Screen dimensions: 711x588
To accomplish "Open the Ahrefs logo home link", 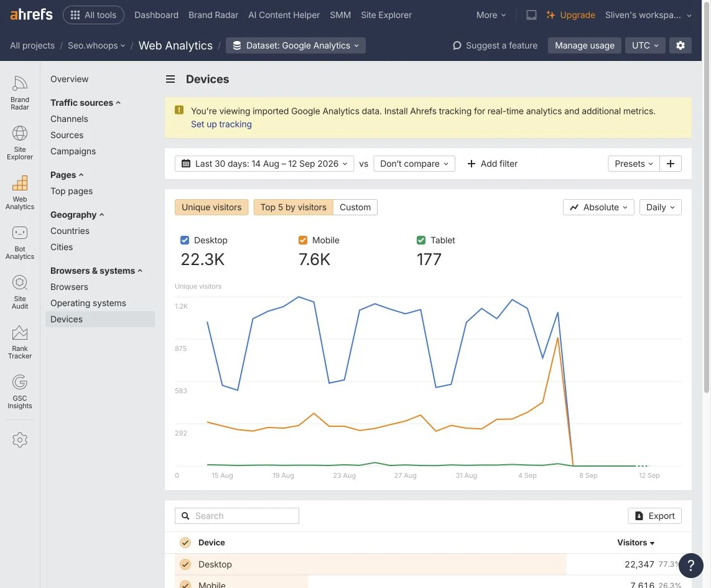I will [x=31, y=14].
